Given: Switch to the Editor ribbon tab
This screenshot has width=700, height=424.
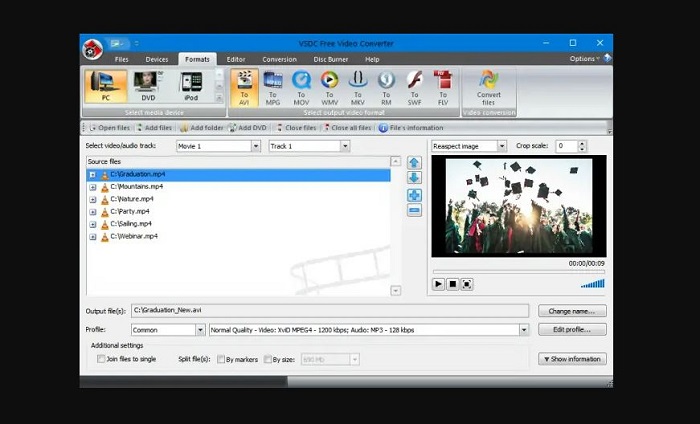Looking at the screenshot, I should [236, 59].
